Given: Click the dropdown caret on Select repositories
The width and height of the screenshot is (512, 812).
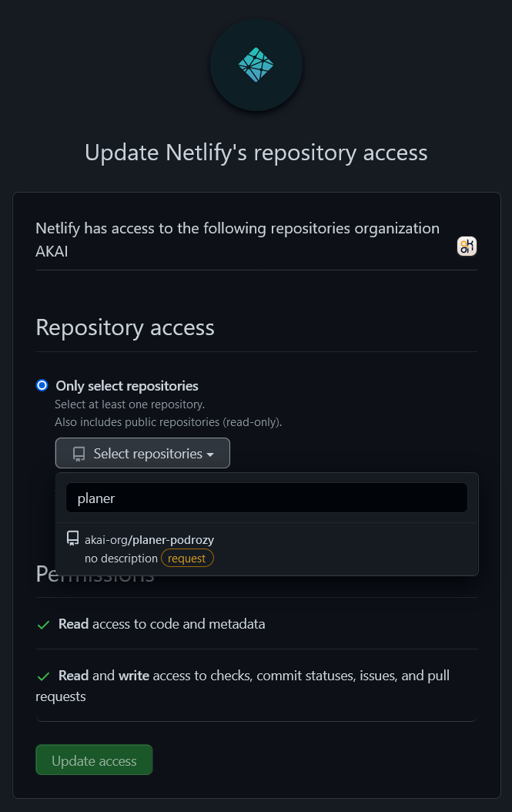Looking at the screenshot, I should [x=210, y=454].
